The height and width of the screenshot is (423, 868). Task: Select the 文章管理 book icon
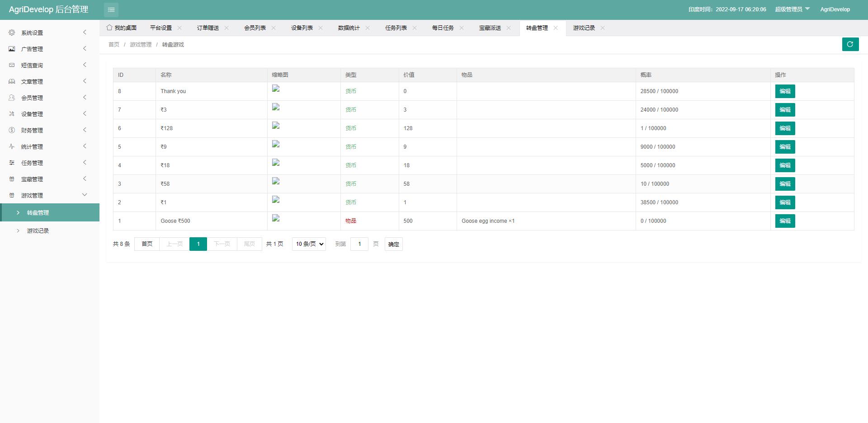12,81
